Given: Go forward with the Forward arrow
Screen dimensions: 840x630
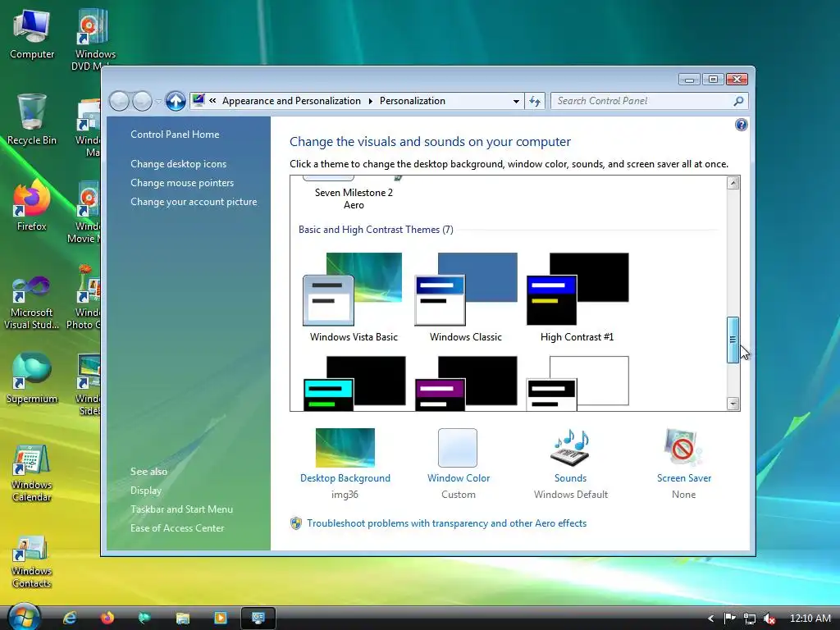Looking at the screenshot, I should click(x=142, y=101).
